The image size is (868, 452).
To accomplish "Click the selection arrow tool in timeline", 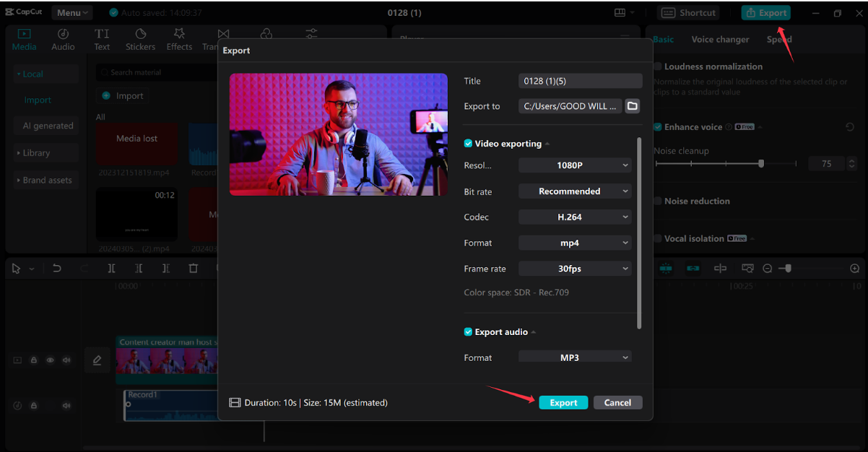I will point(17,269).
